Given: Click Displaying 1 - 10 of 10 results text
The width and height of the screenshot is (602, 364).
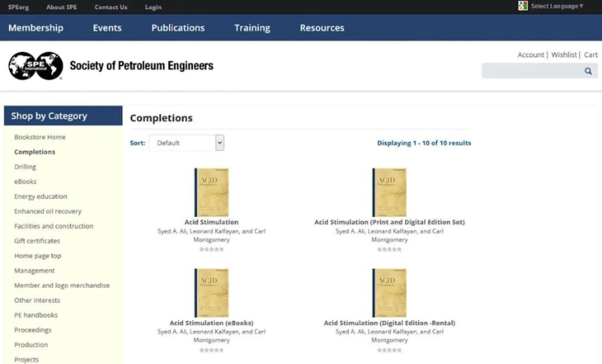Looking at the screenshot, I should pyautogui.click(x=424, y=143).
